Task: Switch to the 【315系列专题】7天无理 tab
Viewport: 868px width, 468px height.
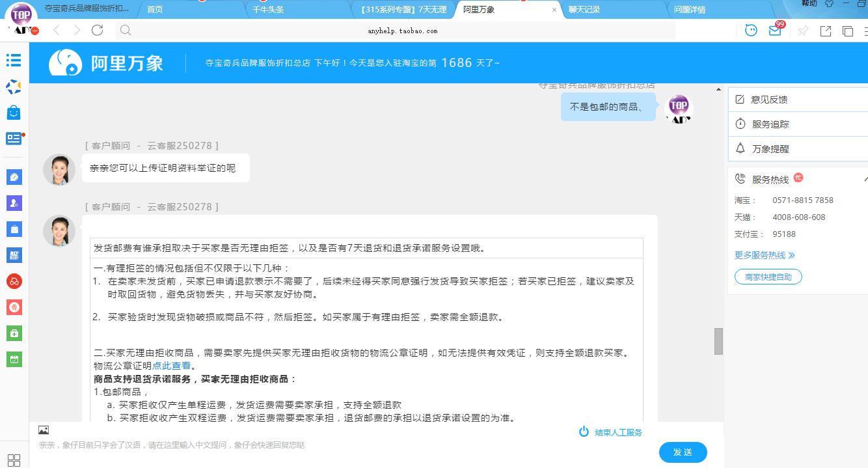Action: click(403, 9)
